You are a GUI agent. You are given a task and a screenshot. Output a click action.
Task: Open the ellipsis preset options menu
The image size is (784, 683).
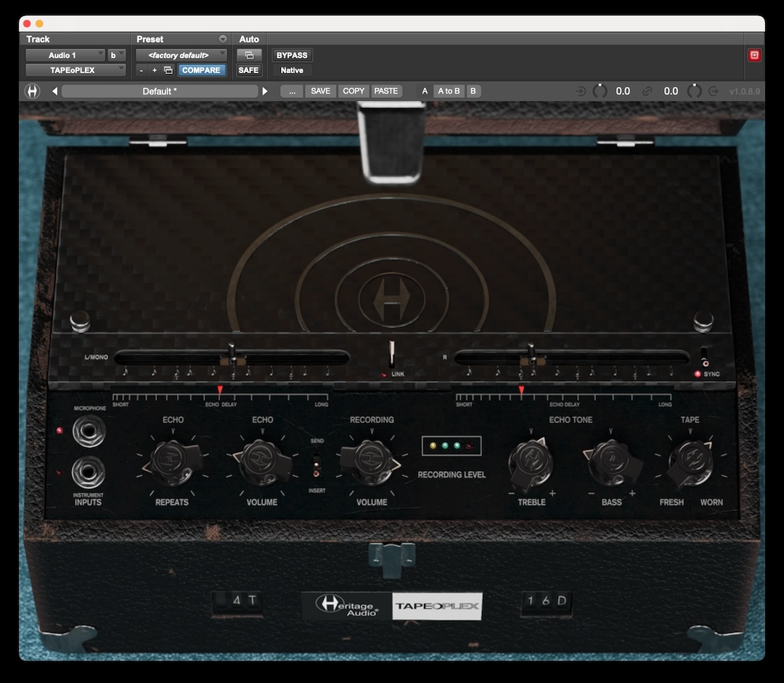[292, 91]
